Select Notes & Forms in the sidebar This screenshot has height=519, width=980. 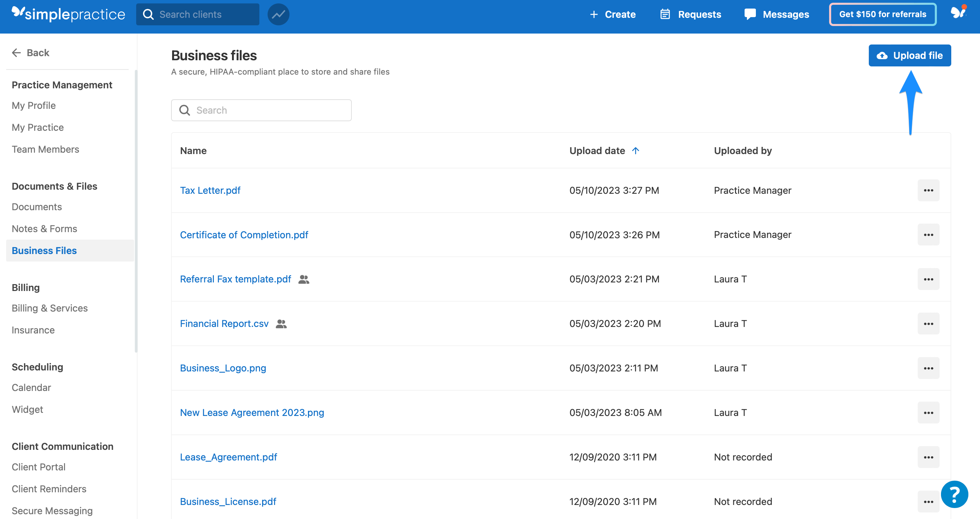pyautogui.click(x=44, y=229)
